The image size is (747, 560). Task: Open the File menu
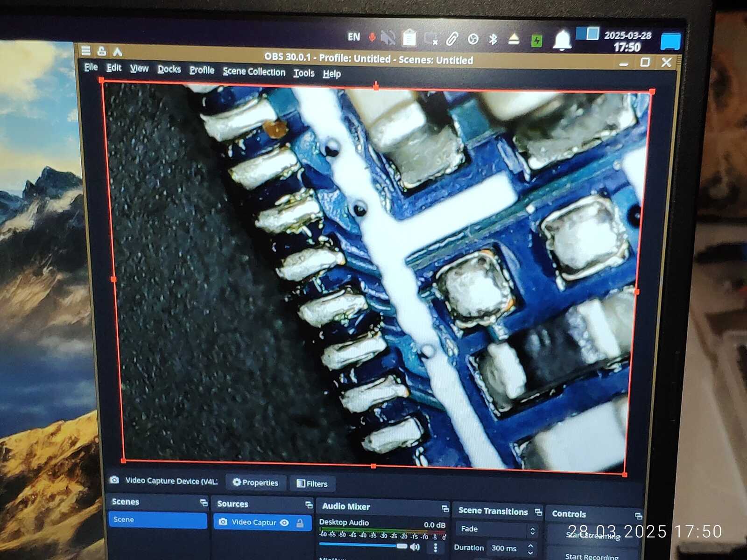coord(91,67)
